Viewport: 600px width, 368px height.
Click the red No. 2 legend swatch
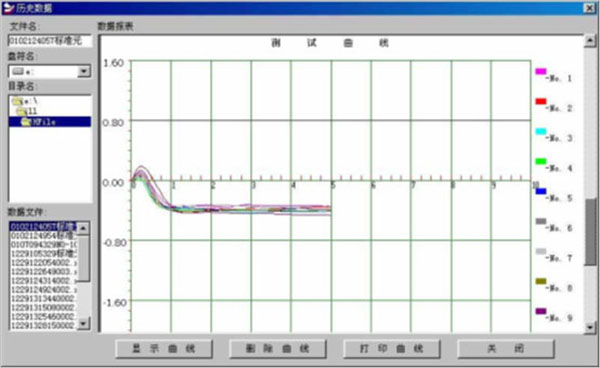(541, 101)
